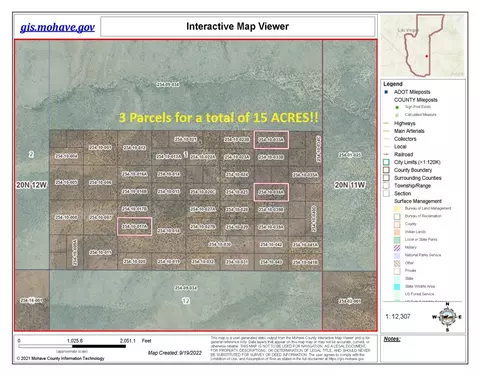Click the National Parks Service lavender swatch
The height and width of the screenshot is (376, 480).
point(397,255)
